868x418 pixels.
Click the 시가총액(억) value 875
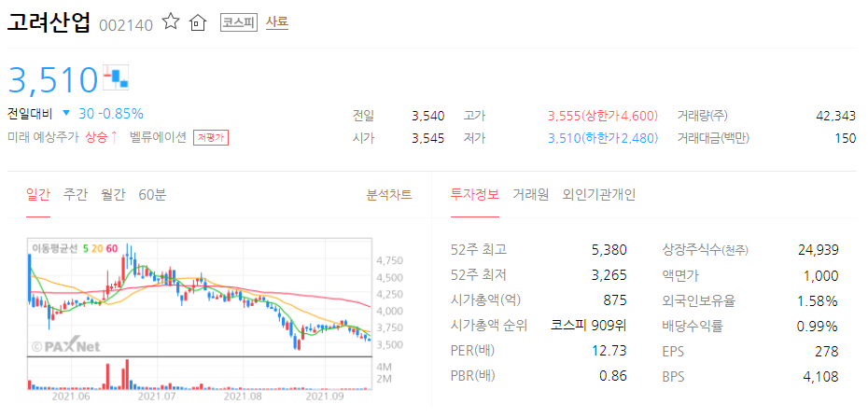coord(616,300)
